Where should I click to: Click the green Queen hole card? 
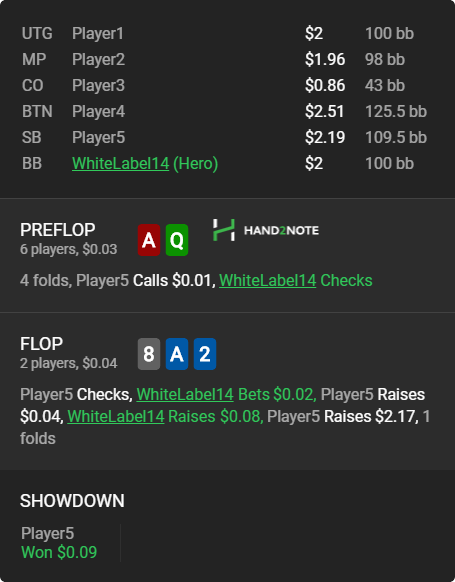(x=177, y=240)
